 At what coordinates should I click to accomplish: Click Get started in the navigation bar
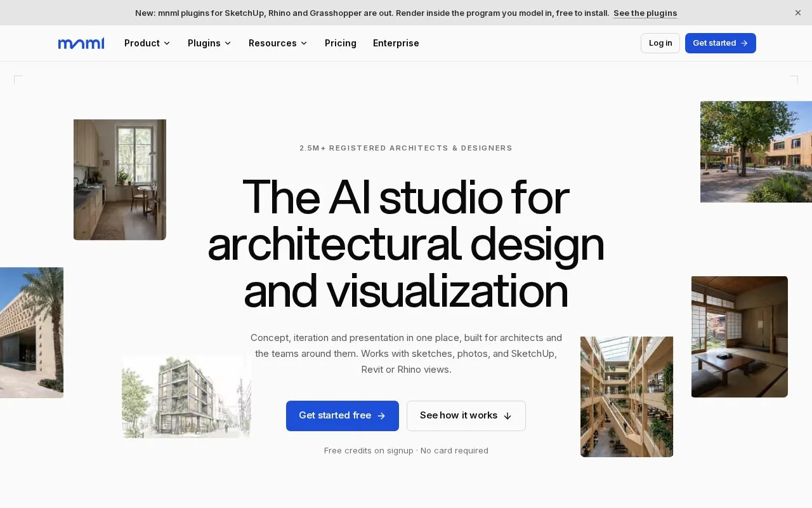point(721,43)
